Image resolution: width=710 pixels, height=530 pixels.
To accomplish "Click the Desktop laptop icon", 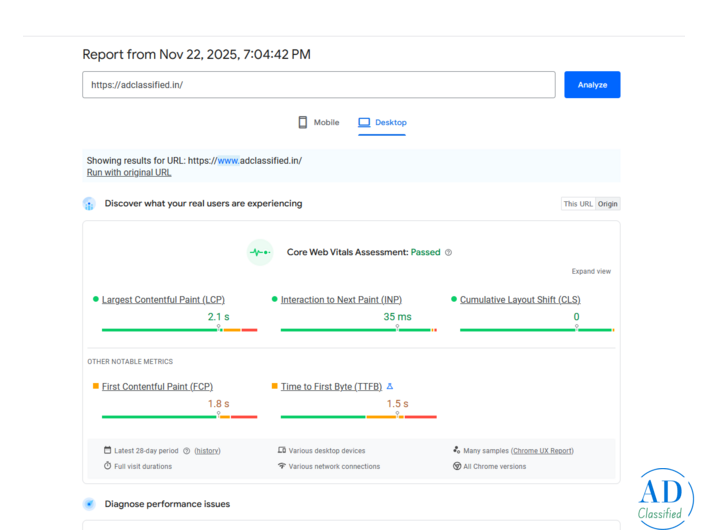I will tap(364, 122).
